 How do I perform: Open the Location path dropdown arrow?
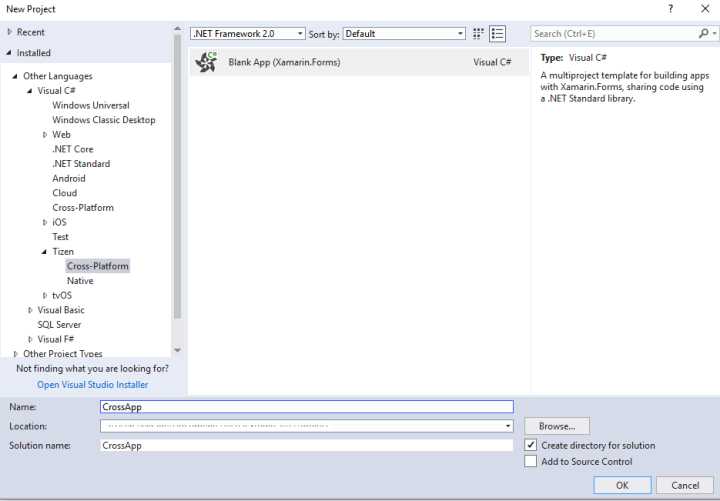[507, 426]
